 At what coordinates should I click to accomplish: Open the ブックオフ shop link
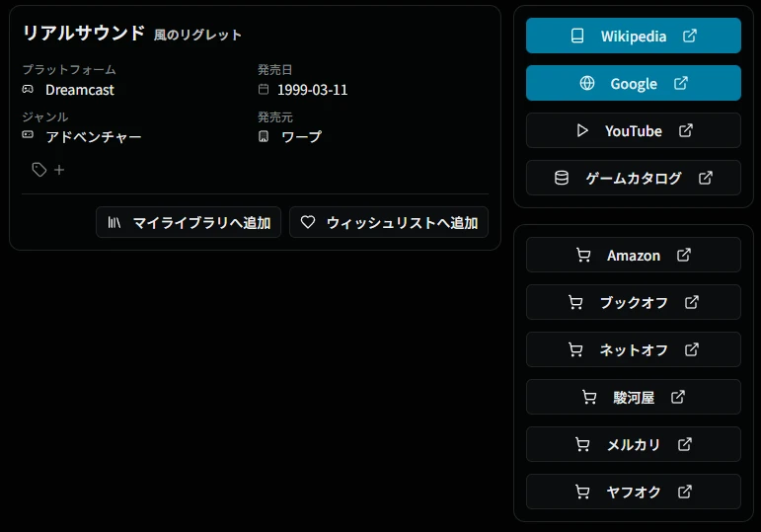pos(634,302)
